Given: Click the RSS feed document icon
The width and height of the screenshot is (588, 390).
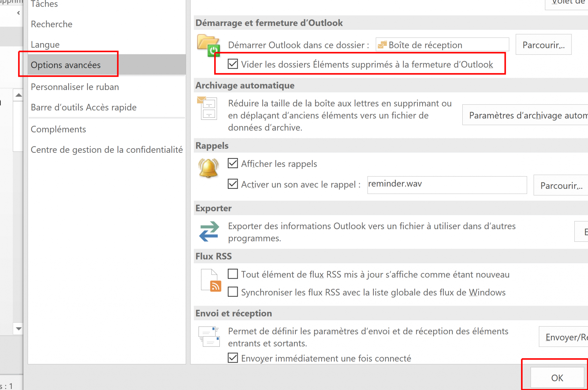Looking at the screenshot, I should pos(211,280).
